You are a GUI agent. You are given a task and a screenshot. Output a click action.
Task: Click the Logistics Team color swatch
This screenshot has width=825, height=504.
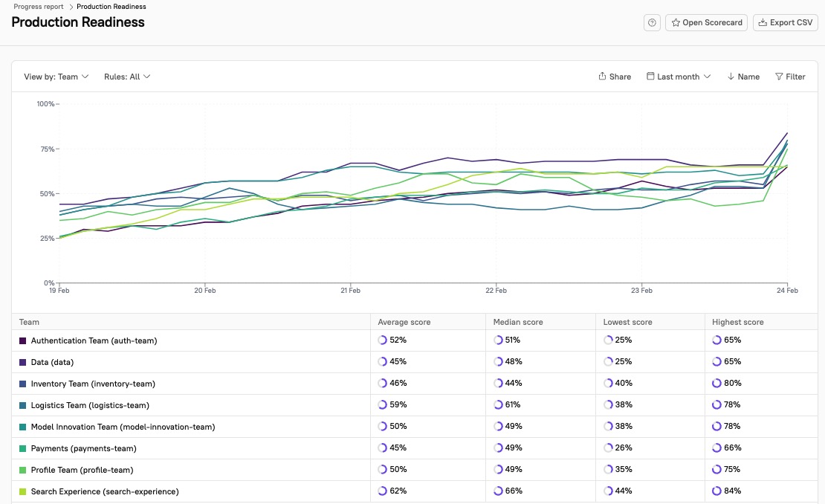22,406
